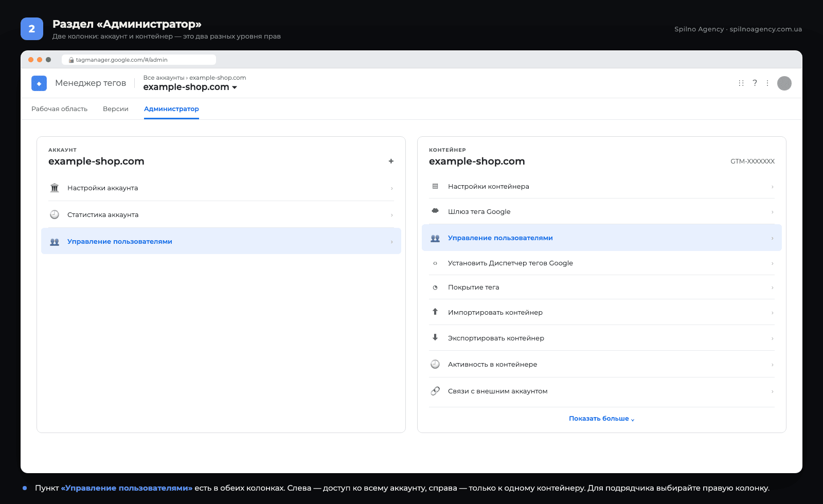Open Статистика аккаунта
This screenshot has width=823, height=504.
click(221, 214)
